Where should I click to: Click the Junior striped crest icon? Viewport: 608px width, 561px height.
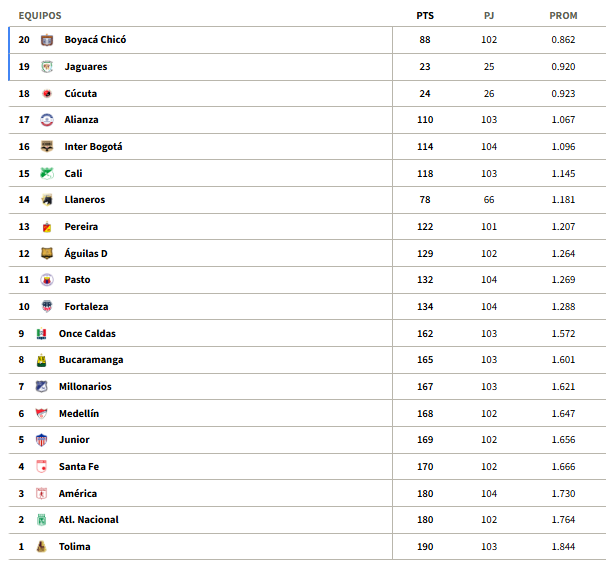click(x=41, y=440)
